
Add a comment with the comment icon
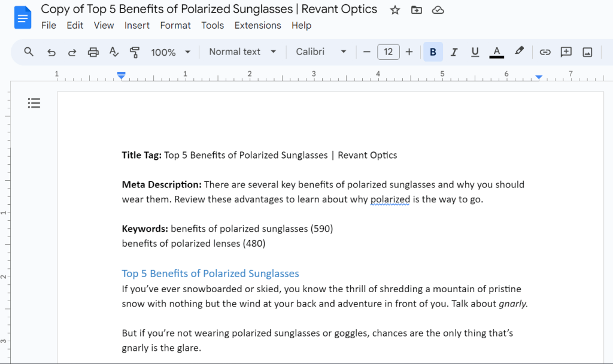tap(566, 52)
